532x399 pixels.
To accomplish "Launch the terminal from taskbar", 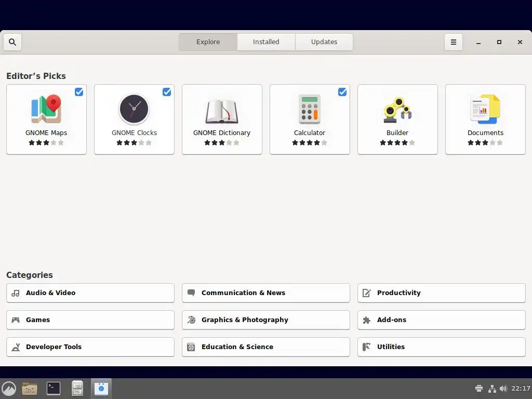I will coord(54,389).
